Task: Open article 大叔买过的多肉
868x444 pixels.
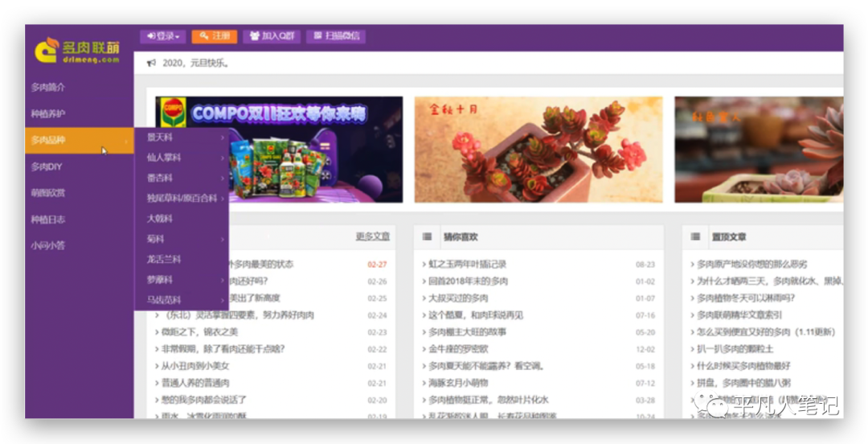Action: 458,298
